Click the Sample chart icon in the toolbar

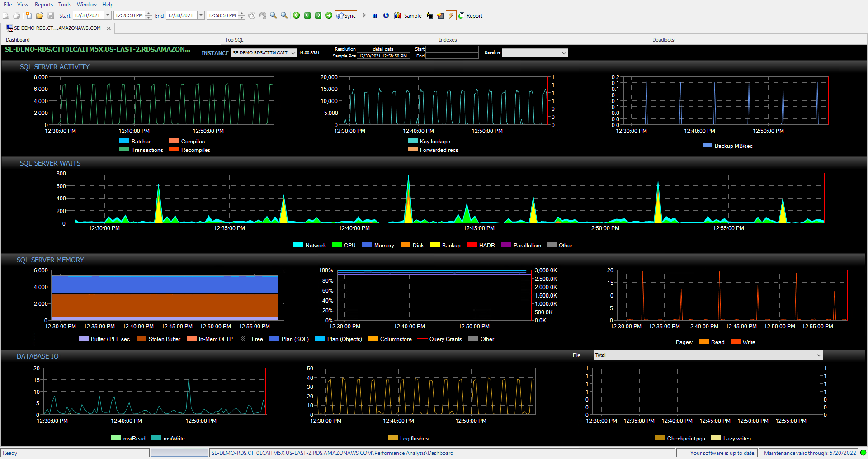click(x=397, y=15)
